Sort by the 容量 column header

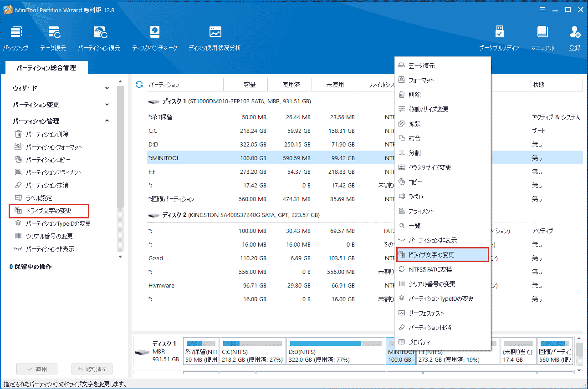[246, 85]
